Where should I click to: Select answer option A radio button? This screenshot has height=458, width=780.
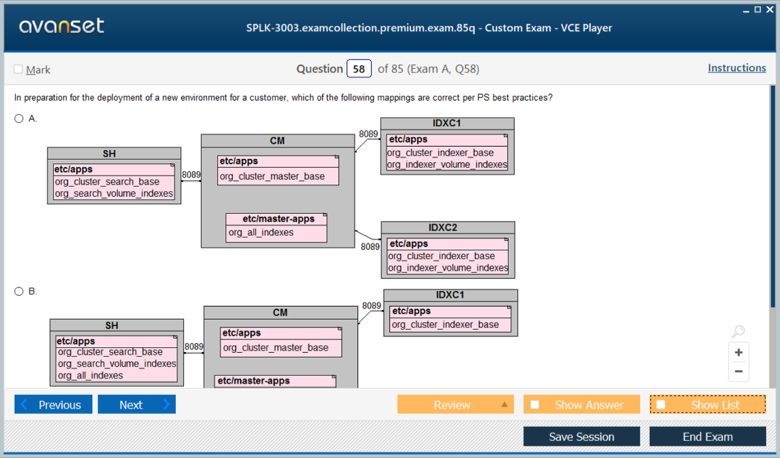point(19,118)
